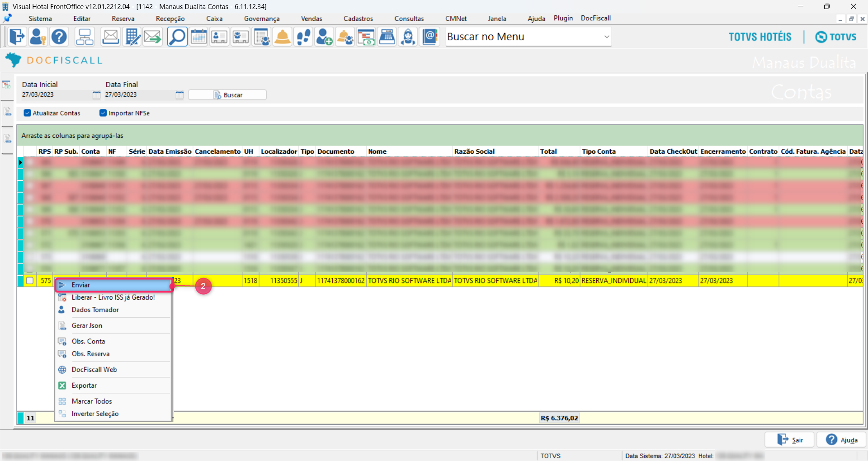868x461 pixels.
Task: Open DocFiscall Web from context menu
Action: coord(113,370)
